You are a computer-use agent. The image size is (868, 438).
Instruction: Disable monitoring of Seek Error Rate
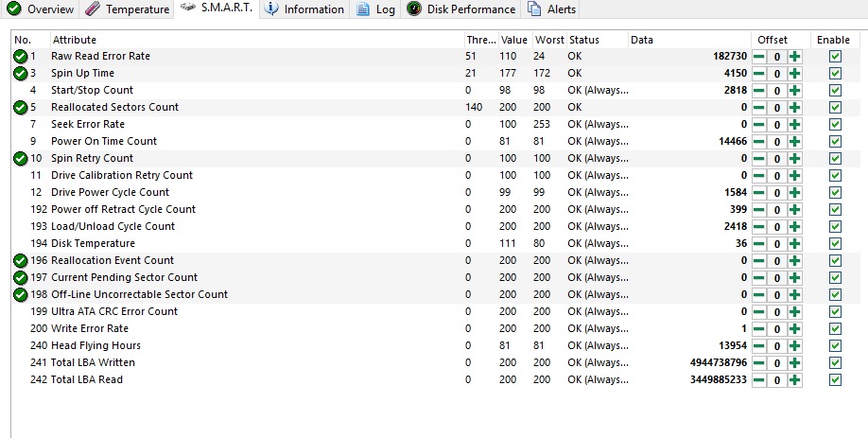[835, 125]
